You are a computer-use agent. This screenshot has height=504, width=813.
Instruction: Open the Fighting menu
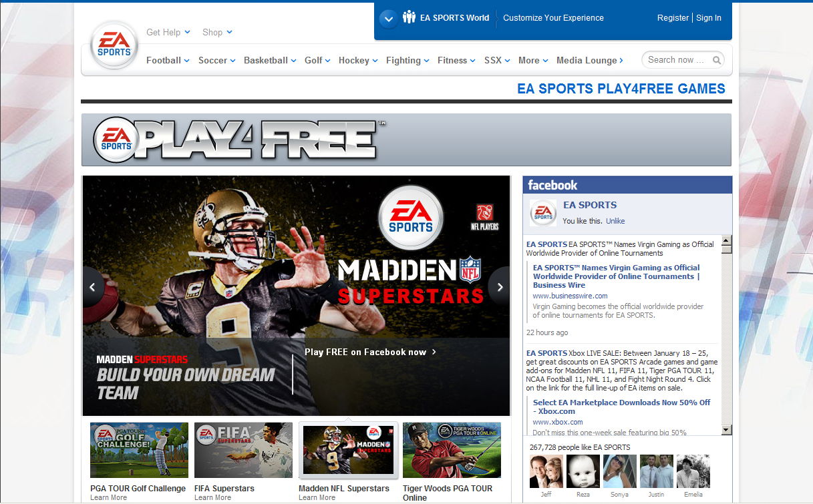(408, 60)
